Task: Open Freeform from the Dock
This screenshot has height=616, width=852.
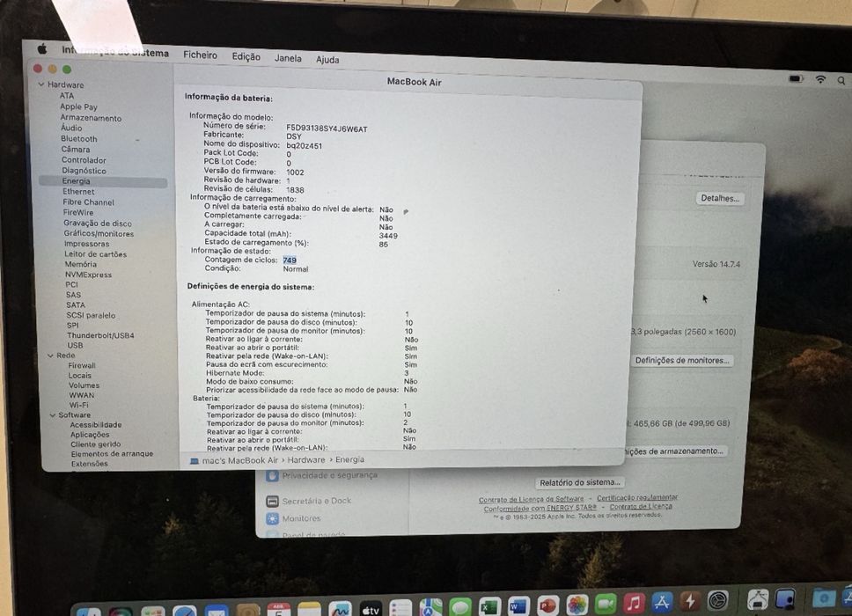Action: [x=340, y=610]
